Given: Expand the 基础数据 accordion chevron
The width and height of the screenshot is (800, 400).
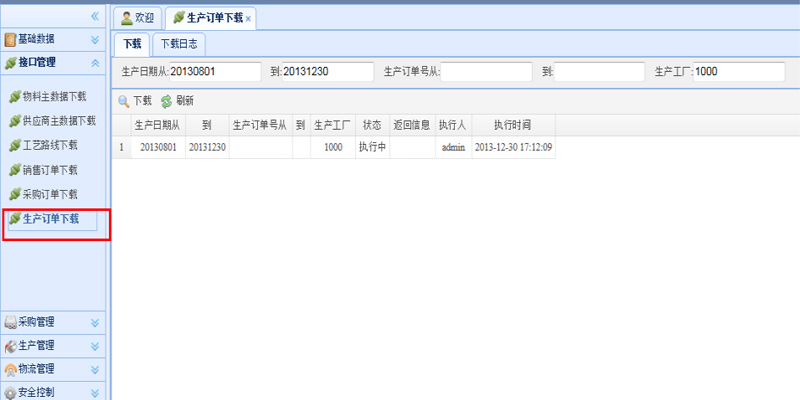Looking at the screenshot, I should tap(95, 40).
